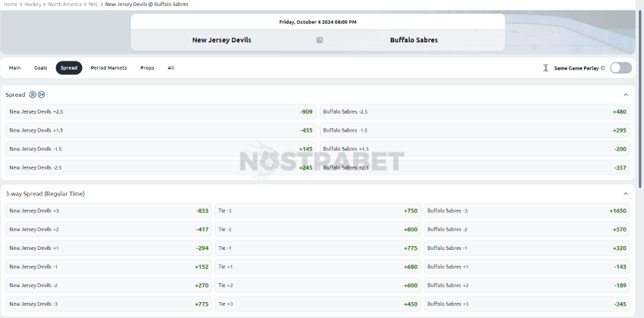Select Buffalo Sabres -3 at +1650
Viewport: 644px width, 318px height.
(x=527, y=211)
